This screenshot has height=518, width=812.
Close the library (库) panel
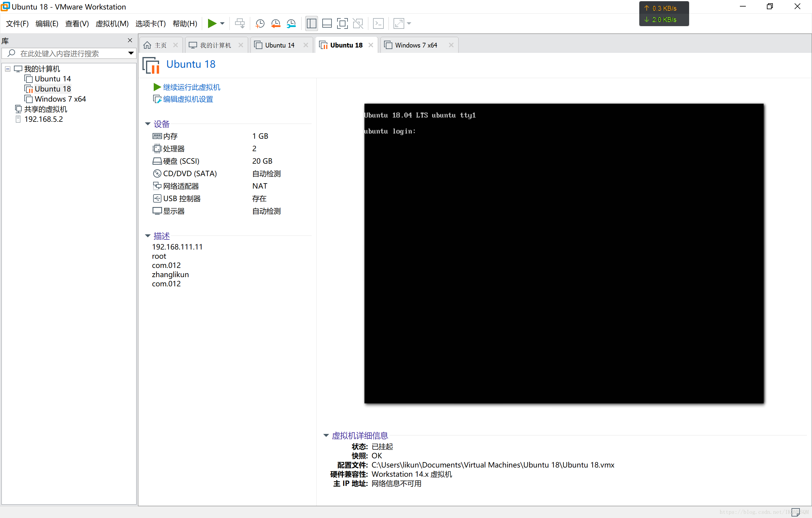click(130, 40)
